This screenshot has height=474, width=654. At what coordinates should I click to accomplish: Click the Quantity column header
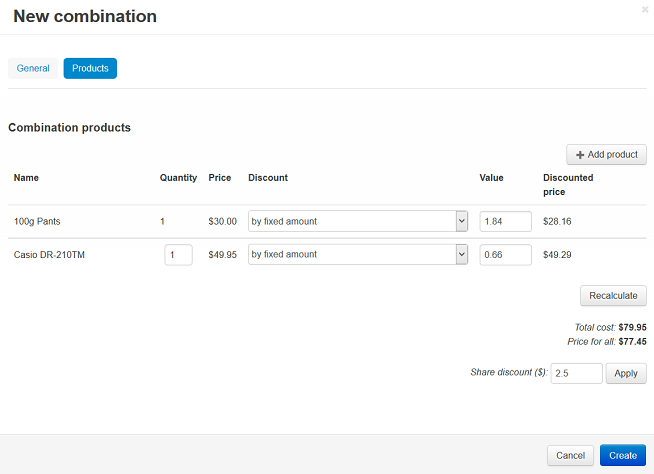[178, 178]
